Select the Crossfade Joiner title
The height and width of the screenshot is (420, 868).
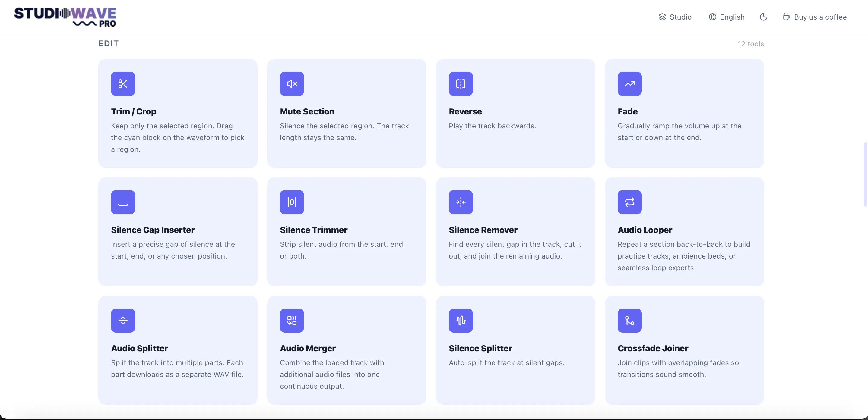(x=653, y=348)
